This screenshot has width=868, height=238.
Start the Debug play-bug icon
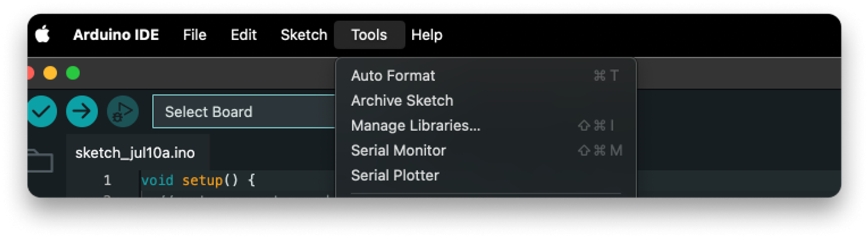click(x=123, y=111)
